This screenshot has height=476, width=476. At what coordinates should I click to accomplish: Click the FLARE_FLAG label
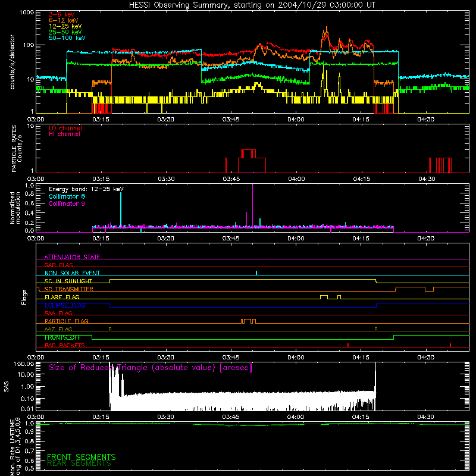click(62, 297)
